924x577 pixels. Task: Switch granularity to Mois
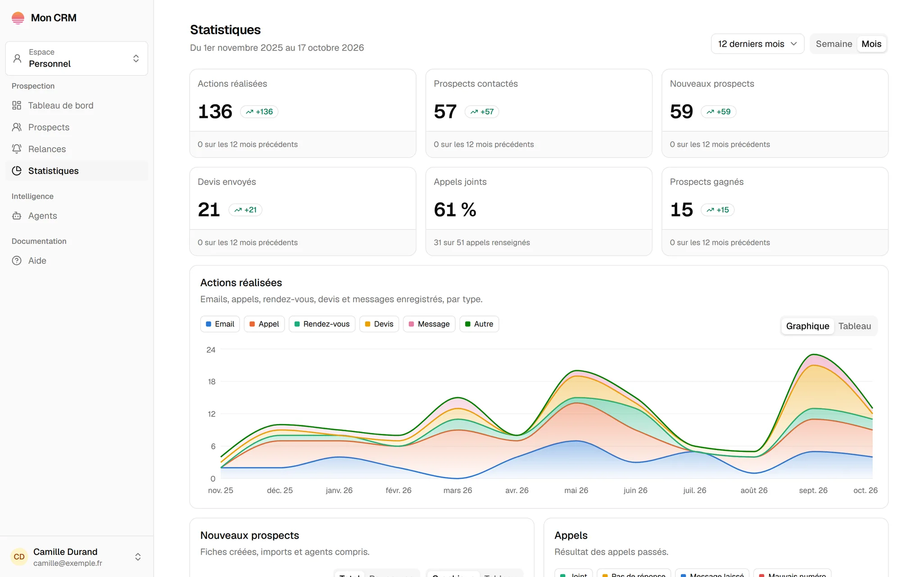871,44
